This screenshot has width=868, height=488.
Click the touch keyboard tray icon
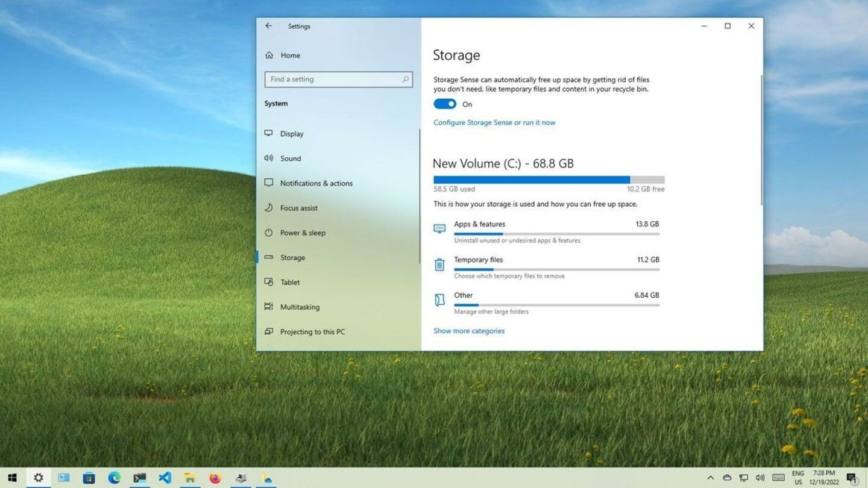(778, 478)
